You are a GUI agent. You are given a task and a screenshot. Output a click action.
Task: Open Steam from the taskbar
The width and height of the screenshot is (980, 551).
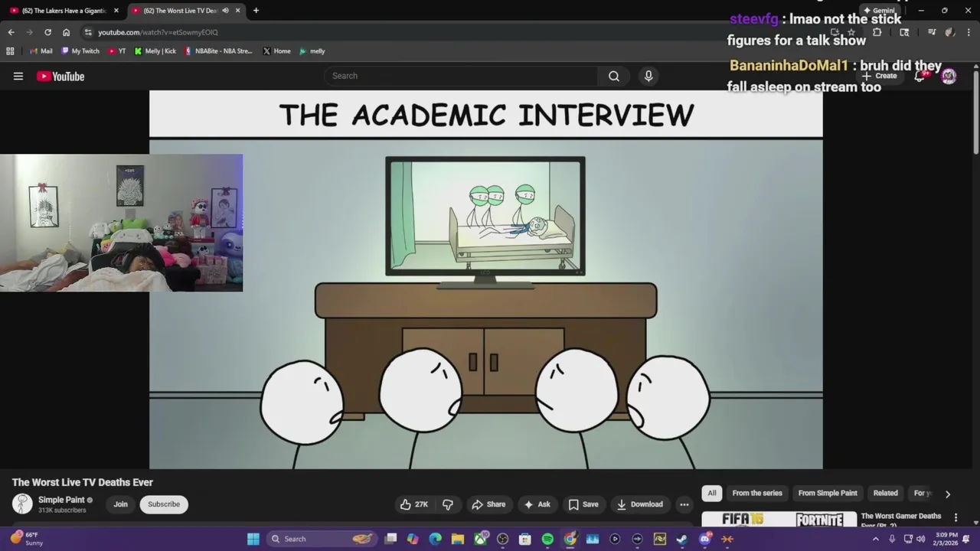(x=682, y=539)
